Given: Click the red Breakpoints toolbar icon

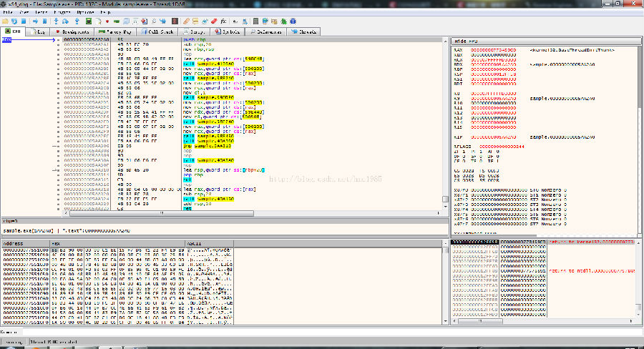Looking at the screenshot, I should tap(107, 21).
